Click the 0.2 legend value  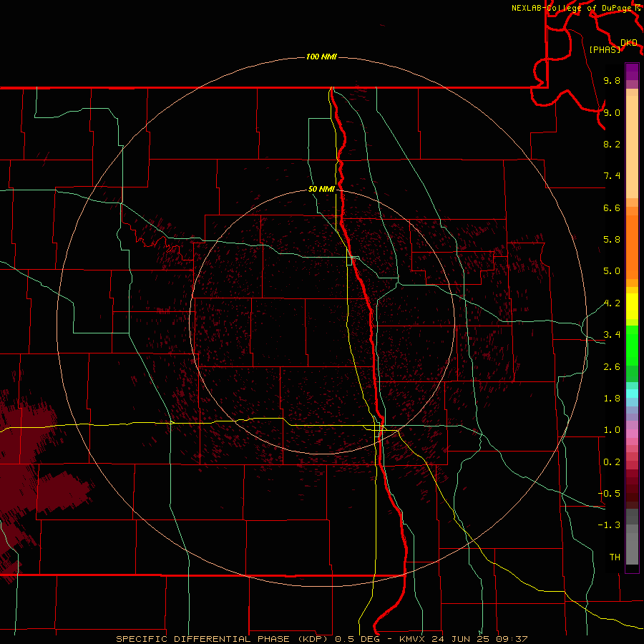(x=612, y=462)
